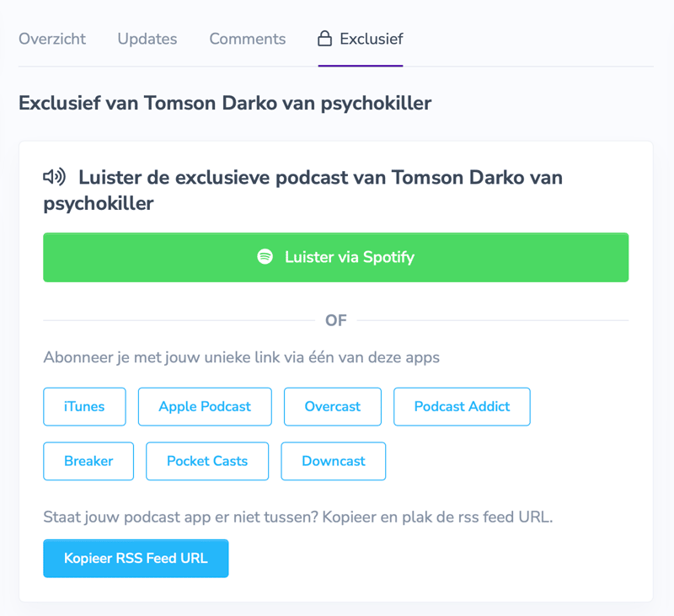Click the heading 'Exclusief van Tomson Darko van psychokiller'

point(225,104)
